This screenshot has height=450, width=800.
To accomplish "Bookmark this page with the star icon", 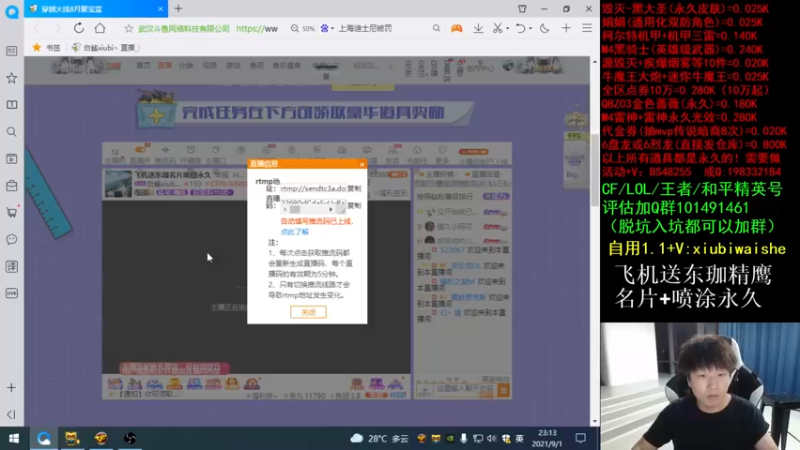I will click(x=129, y=29).
